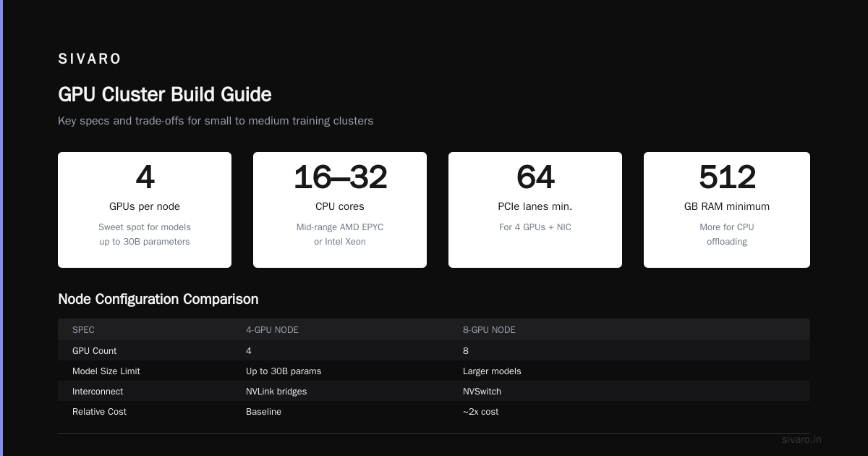
Task: Click the 'NVSwitch' cell
Action: [x=482, y=391]
